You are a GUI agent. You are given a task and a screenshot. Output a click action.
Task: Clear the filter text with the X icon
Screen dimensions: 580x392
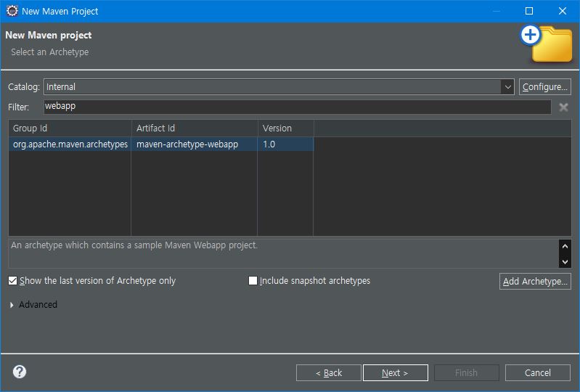pyautogui.click(x=563, y=107)
